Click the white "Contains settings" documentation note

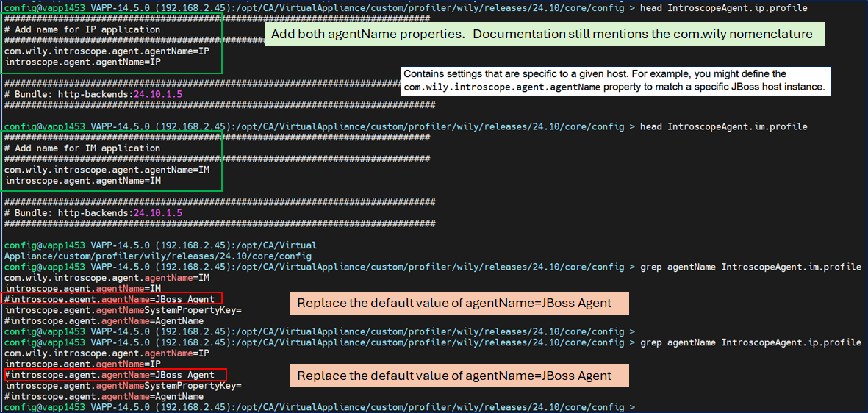(x=614, y=81)
